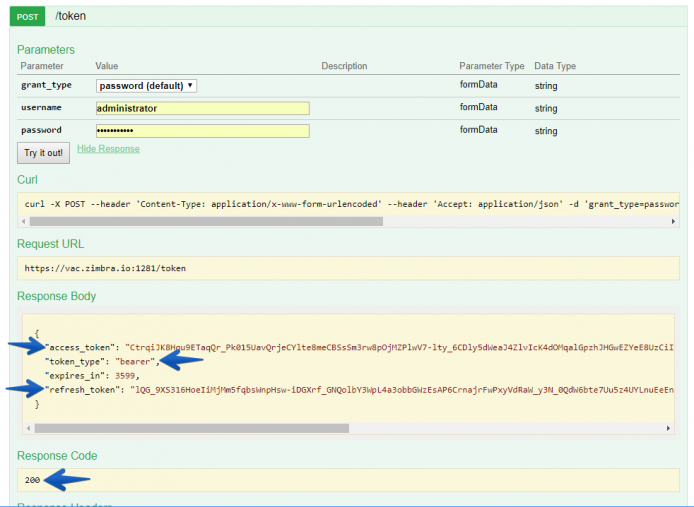694x507 pixels.
Task: Click the Response Body scrollbar thumb
Action: [x=192, y=428]
